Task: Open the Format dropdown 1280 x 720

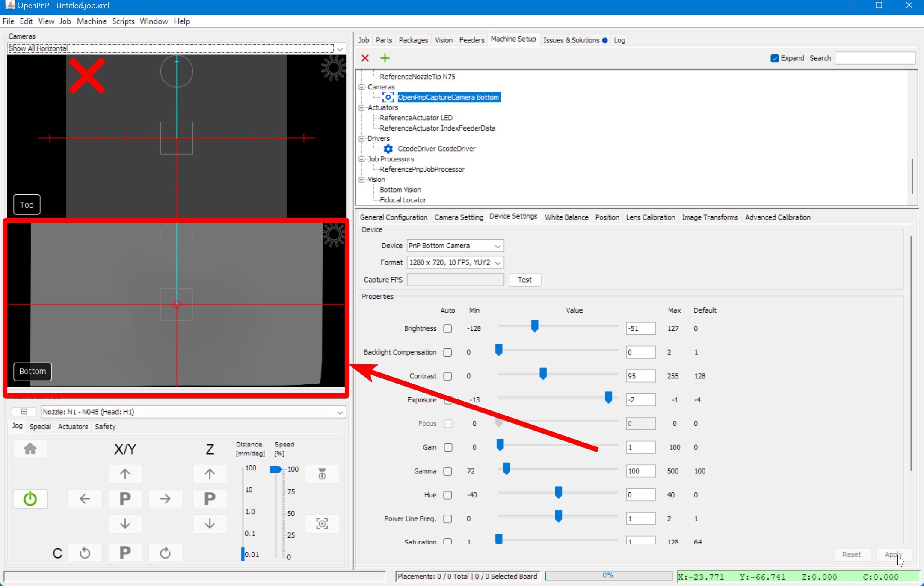Action: [455, 262]
